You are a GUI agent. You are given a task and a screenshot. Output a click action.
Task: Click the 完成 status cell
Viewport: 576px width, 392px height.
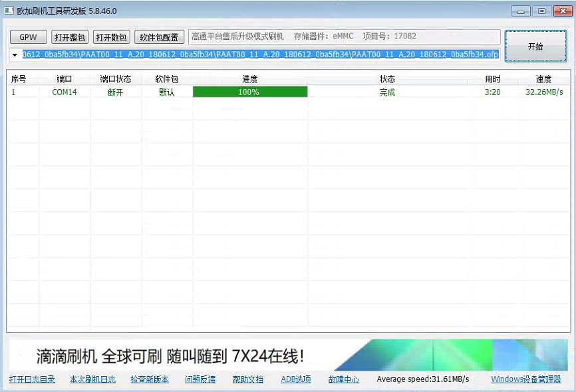pos(387,92)
